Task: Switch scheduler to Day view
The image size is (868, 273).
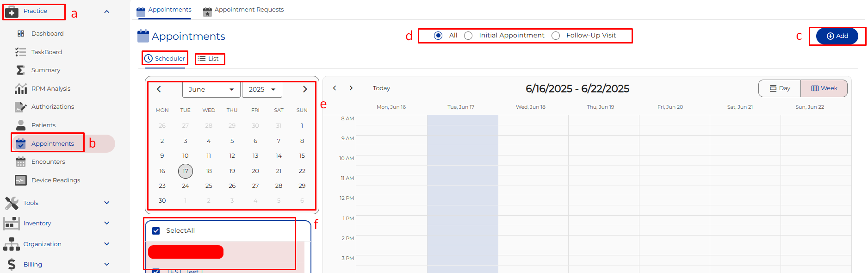Action: (x=780, y=88)
